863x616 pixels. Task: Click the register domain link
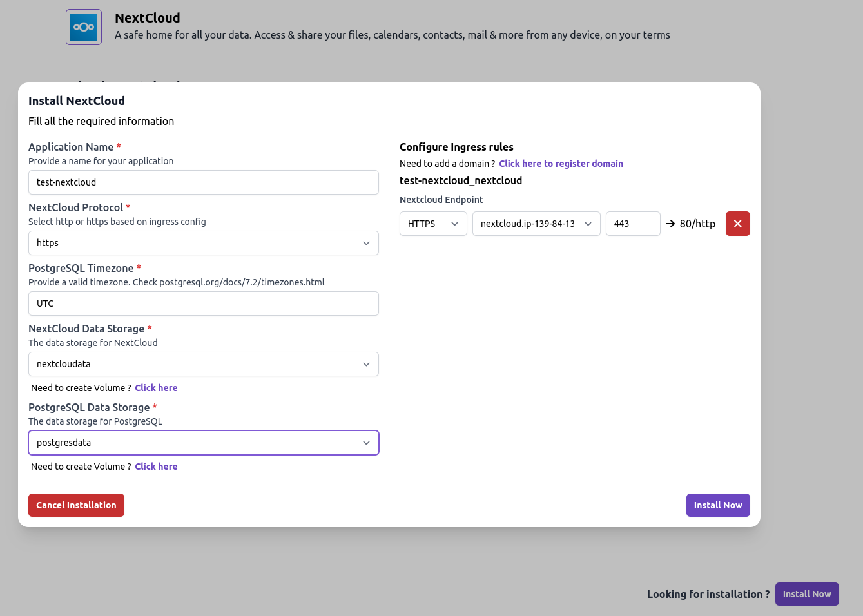point(561,164)
